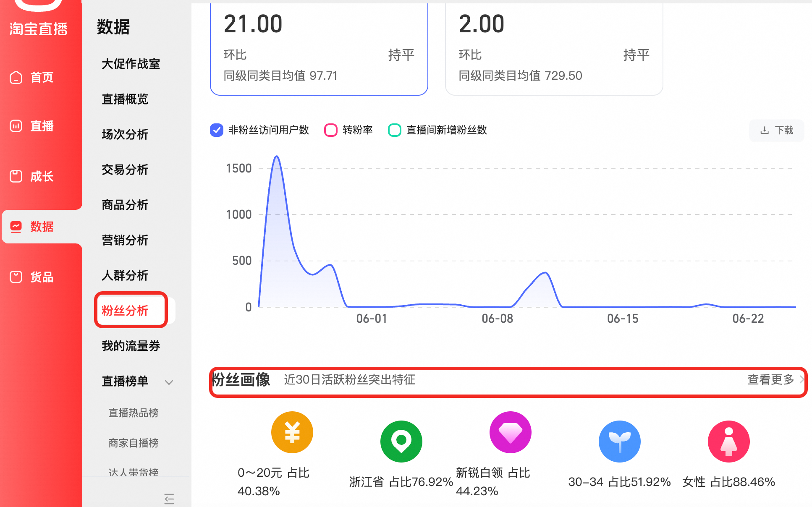Click 同级同类目均值 97.71 text

point(280,76)
